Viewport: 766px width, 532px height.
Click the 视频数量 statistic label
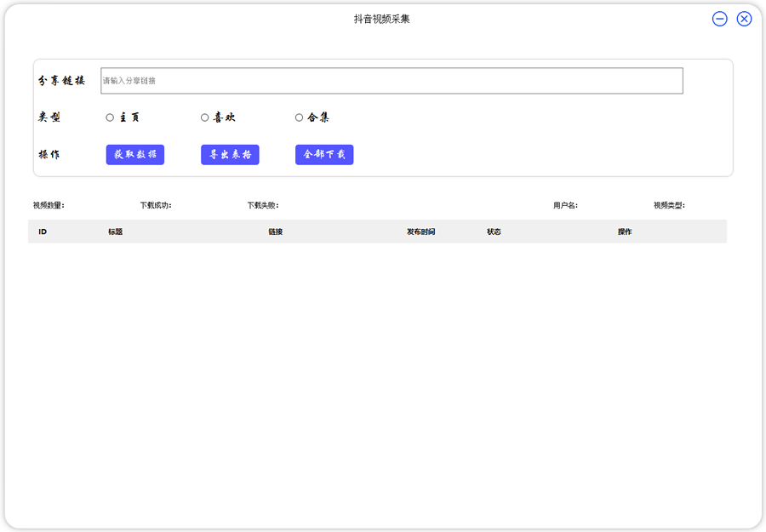click(x=49, y=205)
